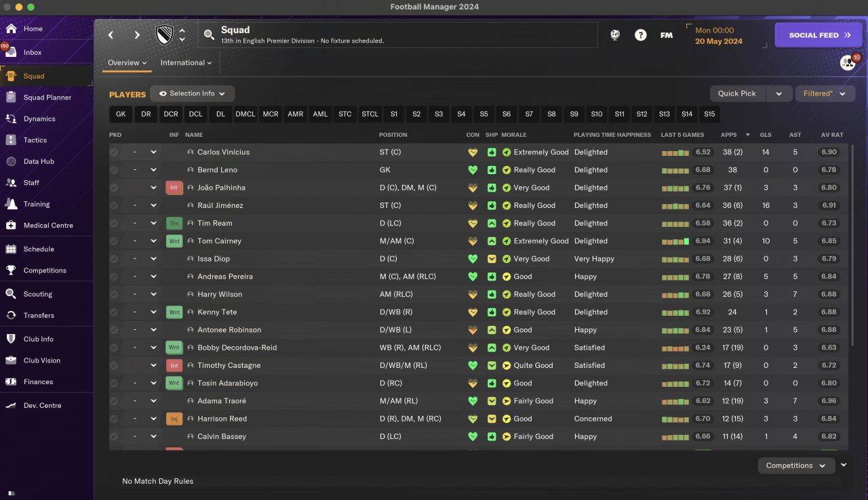Open the help question mark icon
The image size is (868, 500).
coord(641,35)
